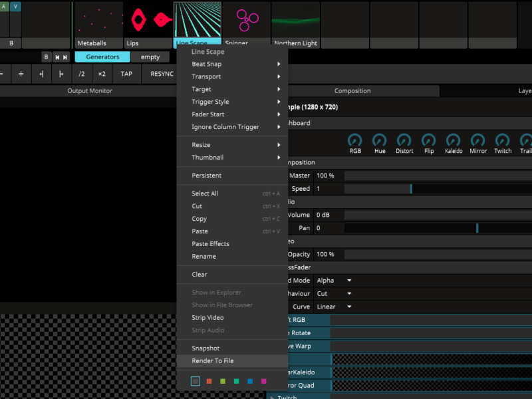Click the Kaleido dashboard knob

click(454, 140)
